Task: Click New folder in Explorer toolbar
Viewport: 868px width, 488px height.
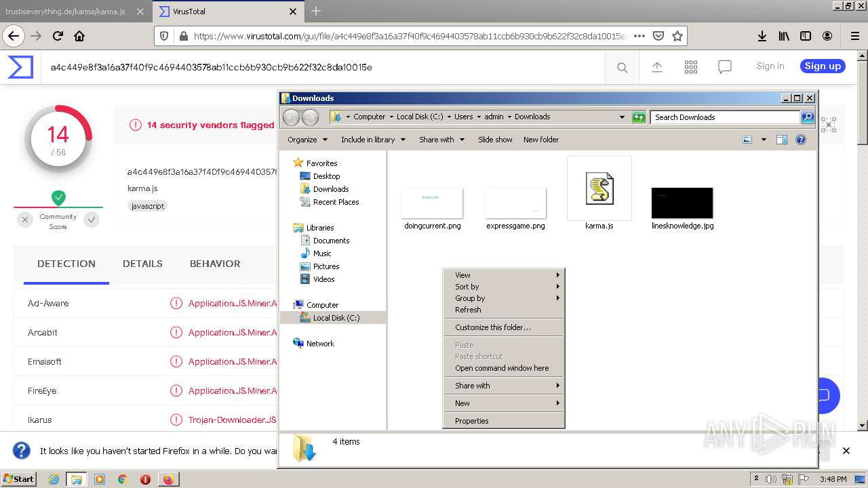Action: pos(541,140)
